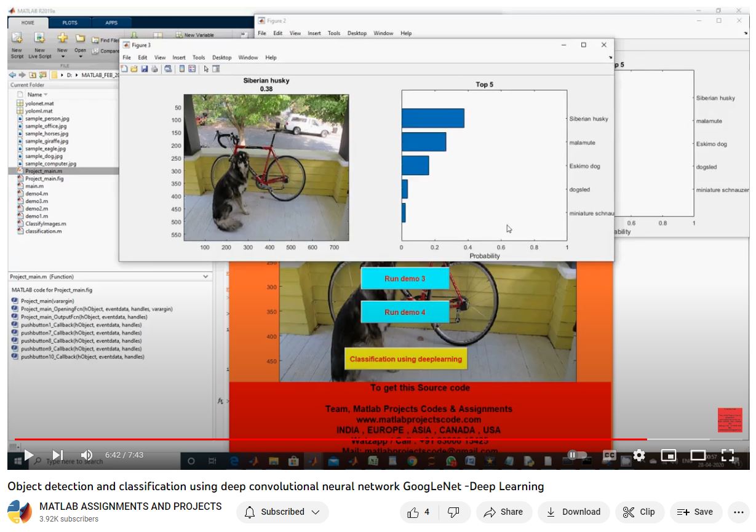Open Figure 3 Window menu
This screenshot has width=756, height=532.
click(x=248, y=57)
